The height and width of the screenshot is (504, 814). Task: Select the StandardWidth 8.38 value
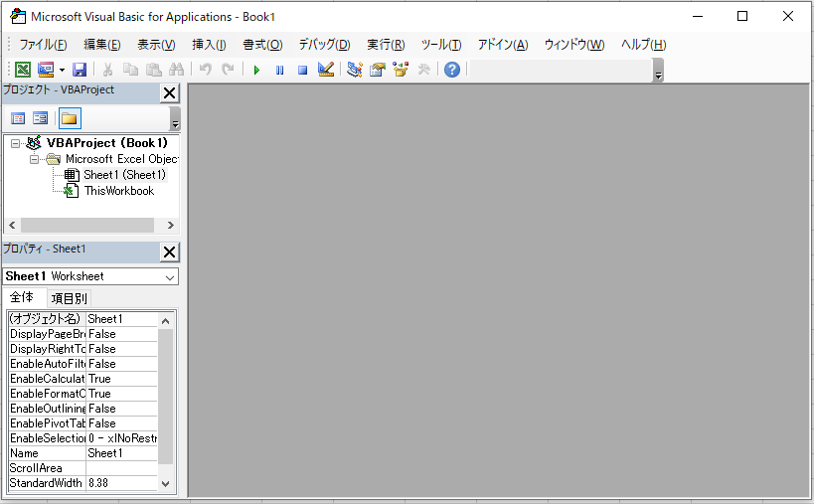pos(121,483)
